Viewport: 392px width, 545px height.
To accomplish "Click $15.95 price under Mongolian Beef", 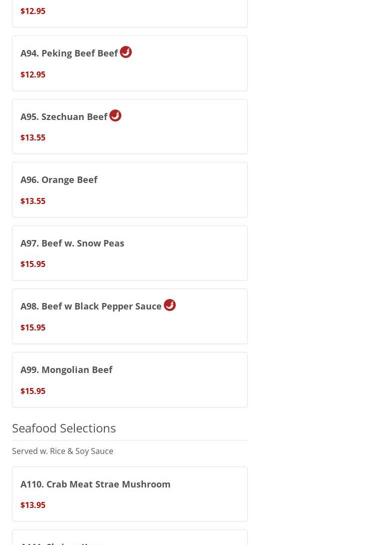I will 33,391.
